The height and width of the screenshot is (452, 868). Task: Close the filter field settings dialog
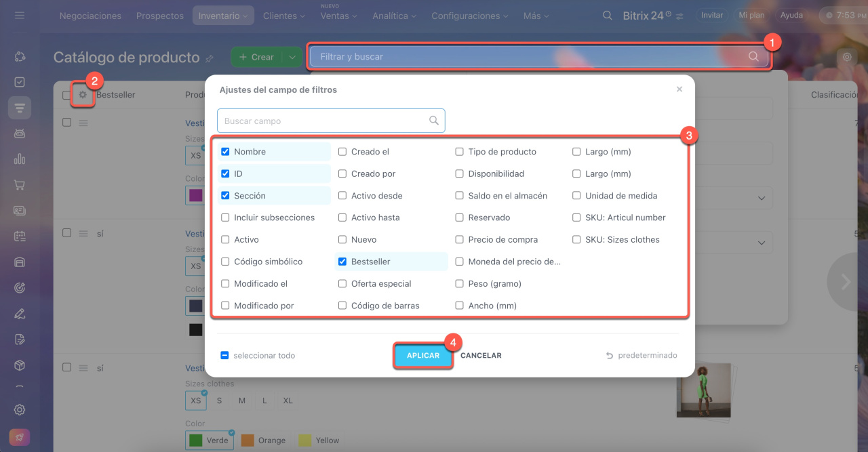[x=679, y=89]
